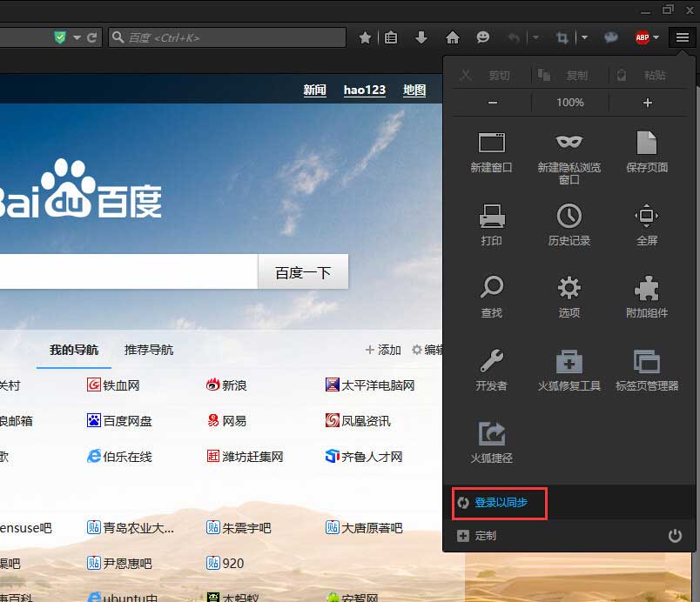This screenshot has height=602, width=700.
Task: Expand the screenshot crop dropdown arrow
Action: tap(584, 37)
